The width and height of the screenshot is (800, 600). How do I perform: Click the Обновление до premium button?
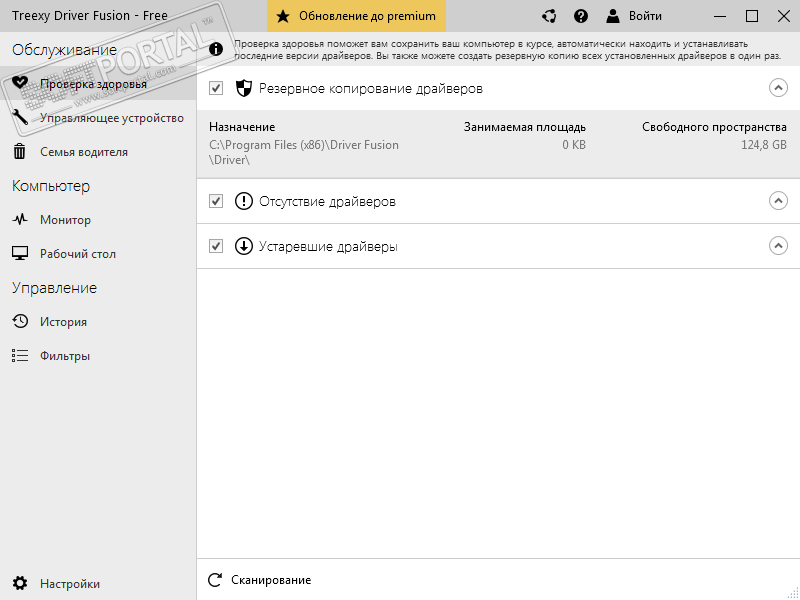click(357, 16)
